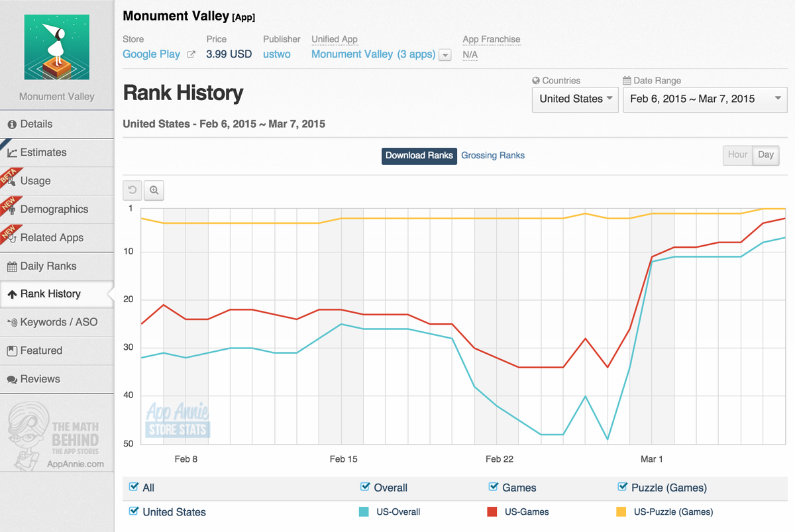Uncheck the All checkbox
Image resolution: width=795 pixels, height=532 pixels.
click(x=134, y=487)
